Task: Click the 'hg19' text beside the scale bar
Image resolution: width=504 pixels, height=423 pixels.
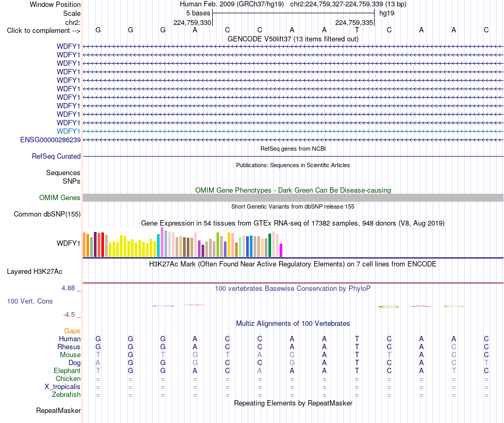Action: (x=387, y=13)
